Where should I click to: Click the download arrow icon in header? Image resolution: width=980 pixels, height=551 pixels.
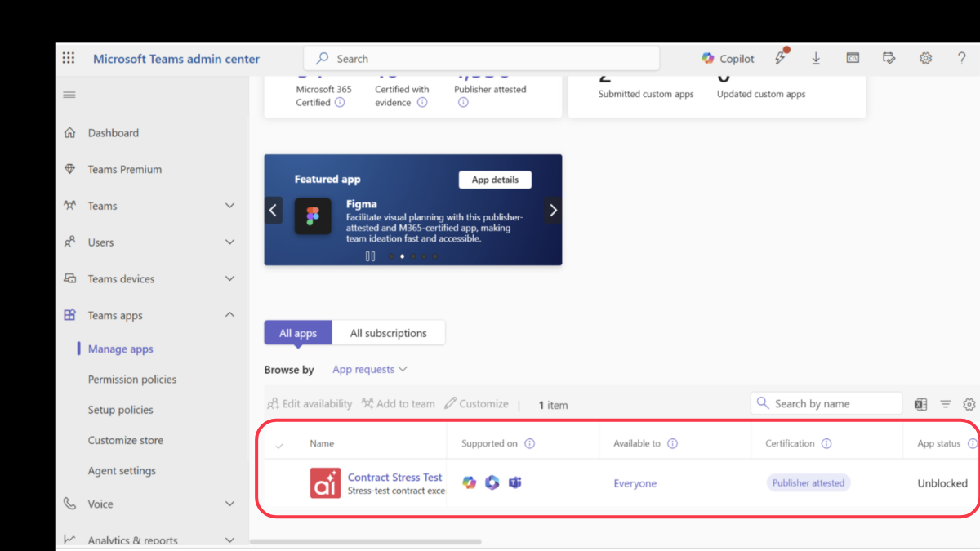coord(815,59)
